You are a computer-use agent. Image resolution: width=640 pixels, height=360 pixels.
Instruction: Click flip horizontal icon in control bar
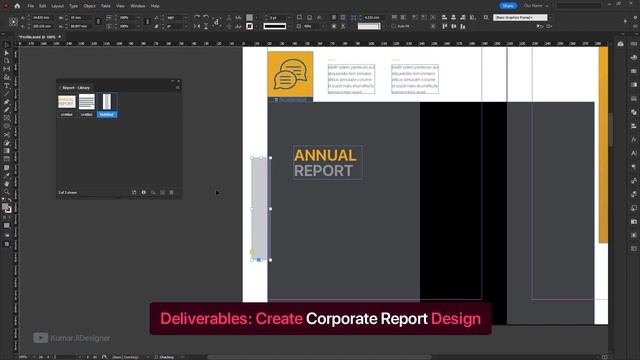click(x=197, y=26)
